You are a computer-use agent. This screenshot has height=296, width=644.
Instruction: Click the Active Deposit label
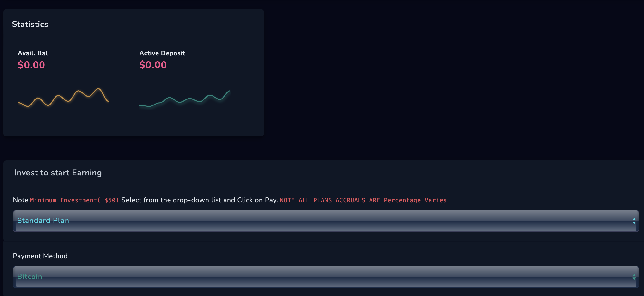pyautogui.click(x=162, y=53)
